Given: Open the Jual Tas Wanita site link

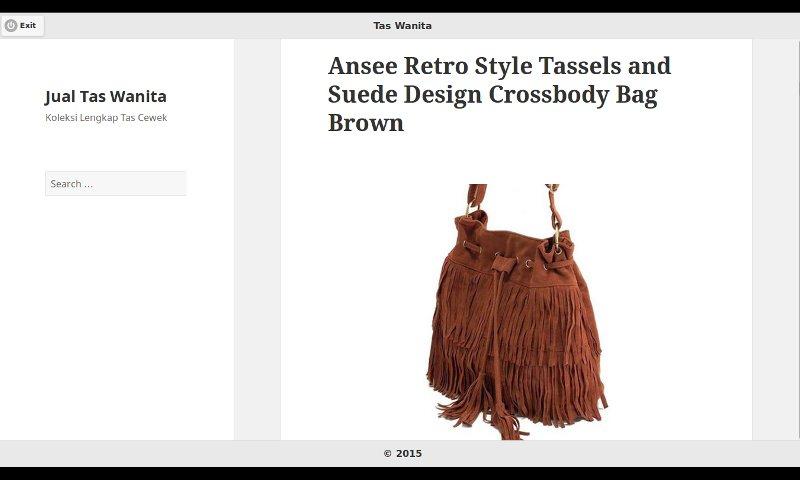Looking at the screenshot, I should [x=106, y=96].
